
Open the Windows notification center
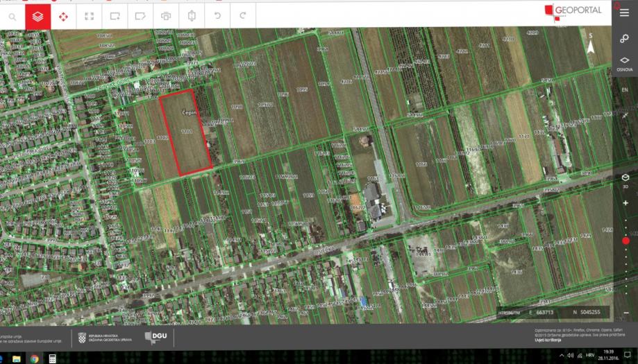coord(628,355)
